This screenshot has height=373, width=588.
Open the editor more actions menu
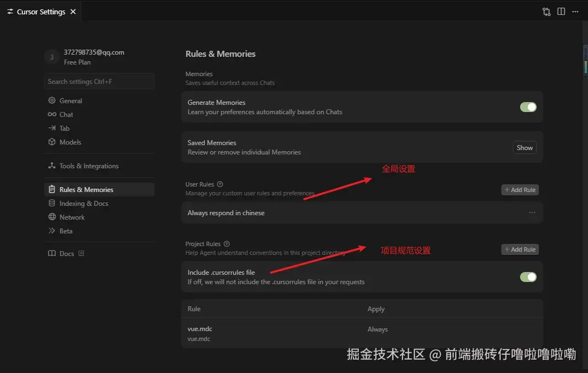click(x=575, y=12)
